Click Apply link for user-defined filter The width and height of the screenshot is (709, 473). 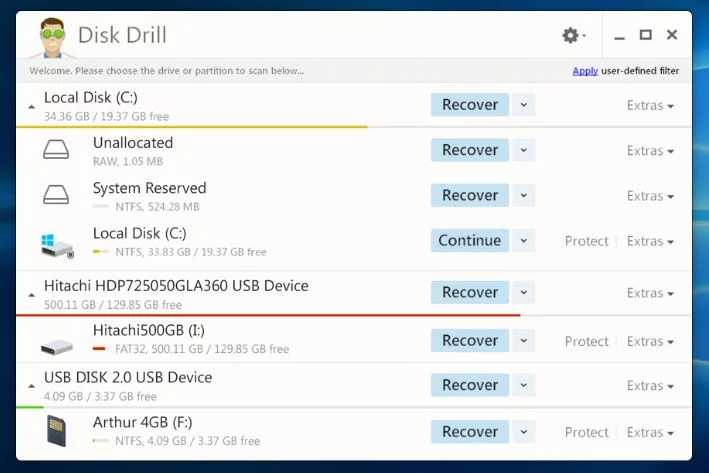point(585,71)
